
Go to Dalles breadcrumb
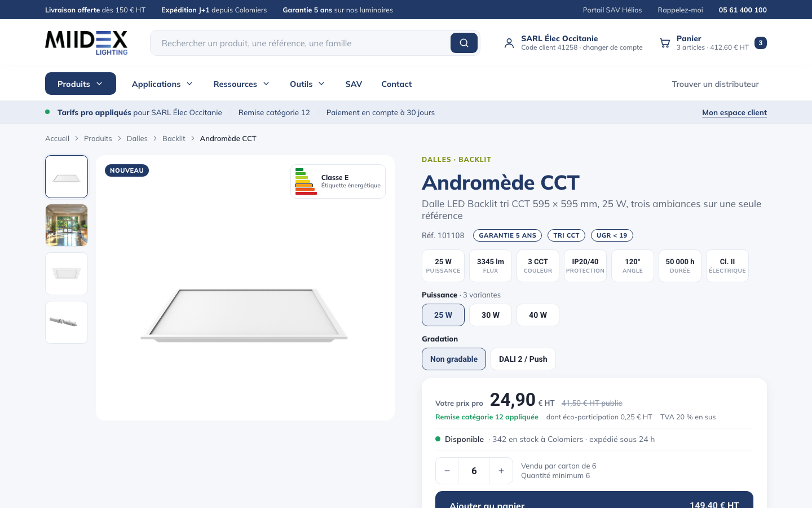click(137, 138)
